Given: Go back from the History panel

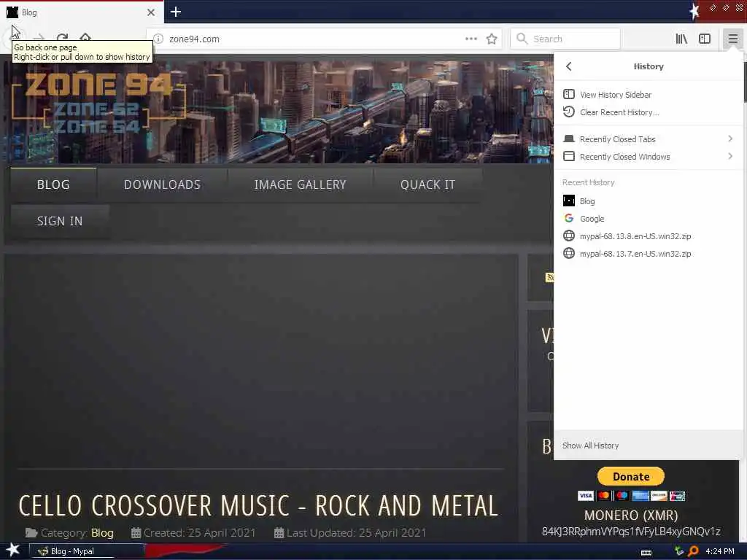Looking at the screenshot, I should coord(569,66).
